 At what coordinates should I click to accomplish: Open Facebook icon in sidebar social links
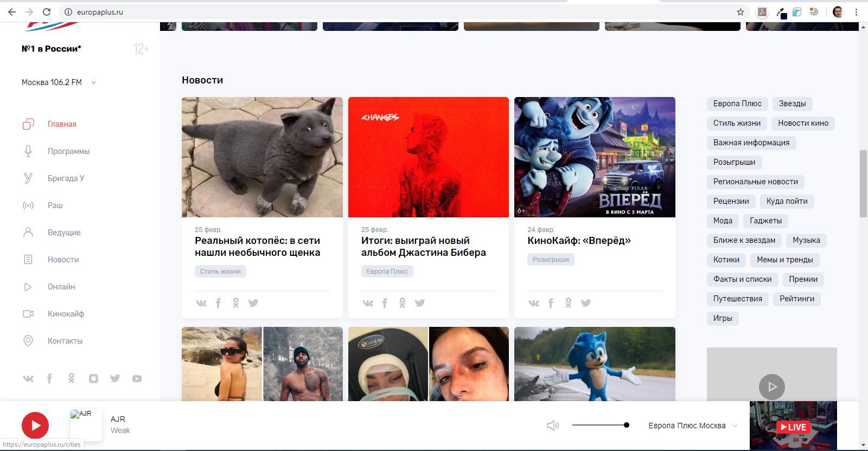[x=49, y=378]
